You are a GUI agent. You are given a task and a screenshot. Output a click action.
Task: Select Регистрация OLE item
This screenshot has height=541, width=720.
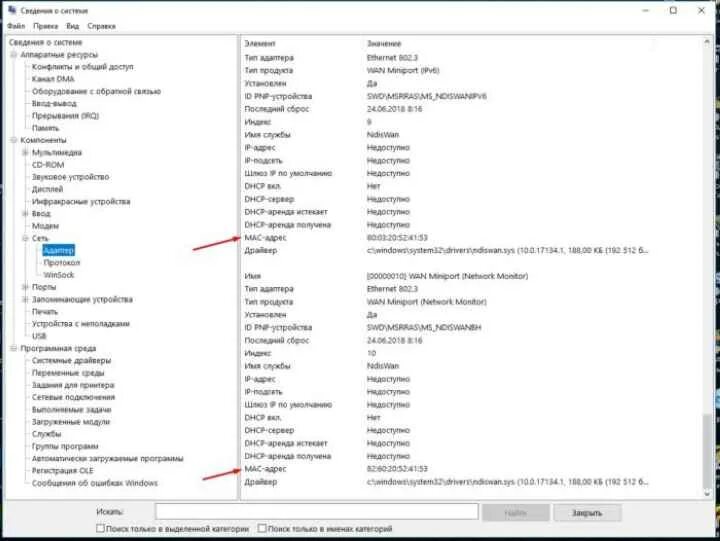(62, 471)
